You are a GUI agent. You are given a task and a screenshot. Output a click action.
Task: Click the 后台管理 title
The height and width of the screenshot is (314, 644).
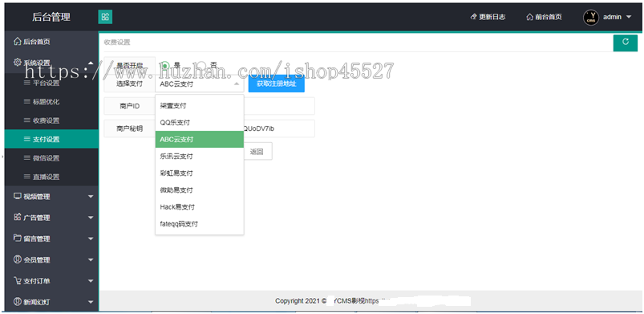51,18
